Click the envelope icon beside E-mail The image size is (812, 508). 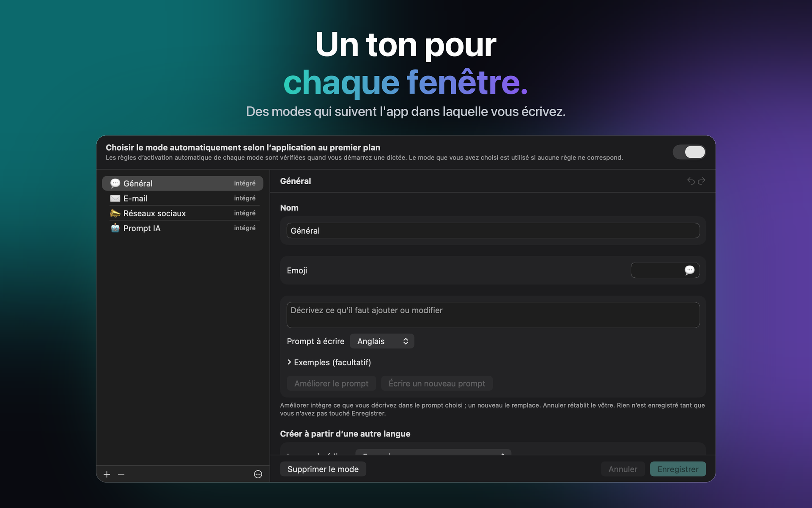pyautogui.click(x=115, y=198)
